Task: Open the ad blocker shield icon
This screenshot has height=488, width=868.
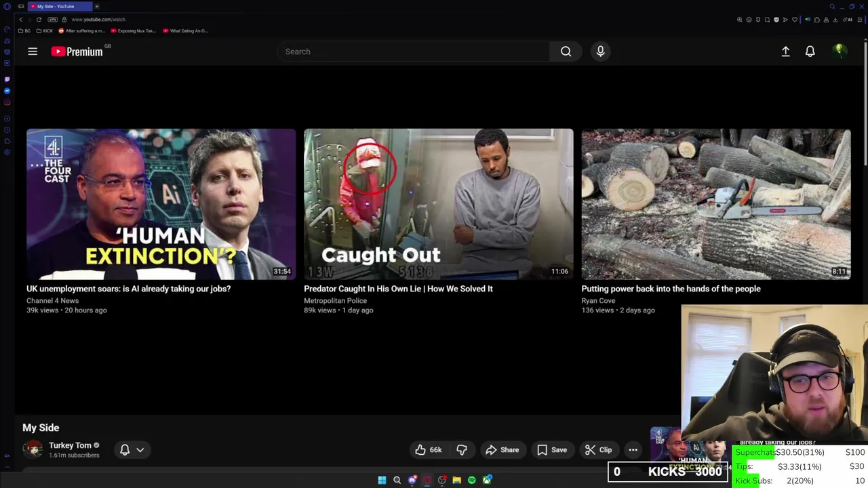Action: (776, 20)
